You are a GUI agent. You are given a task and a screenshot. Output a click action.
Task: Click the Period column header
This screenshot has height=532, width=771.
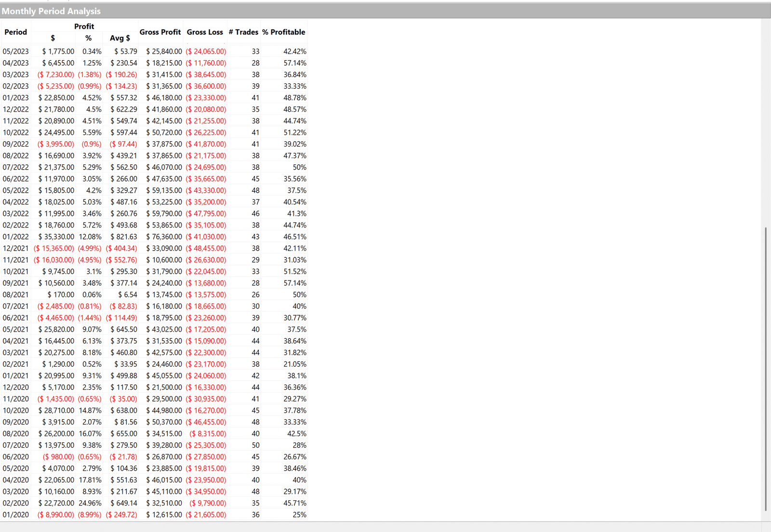point(15,32)
